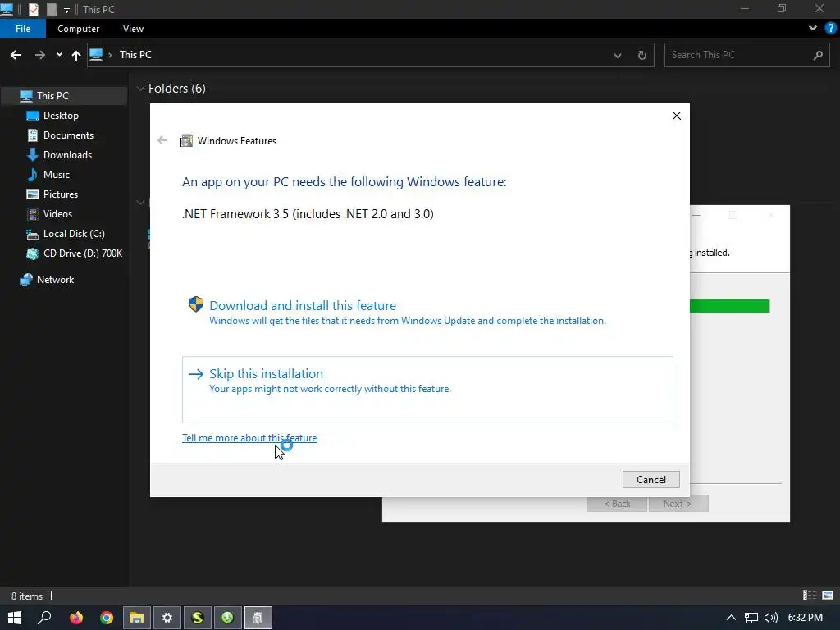Select CD Drive (D:) in sidebar

83,253
